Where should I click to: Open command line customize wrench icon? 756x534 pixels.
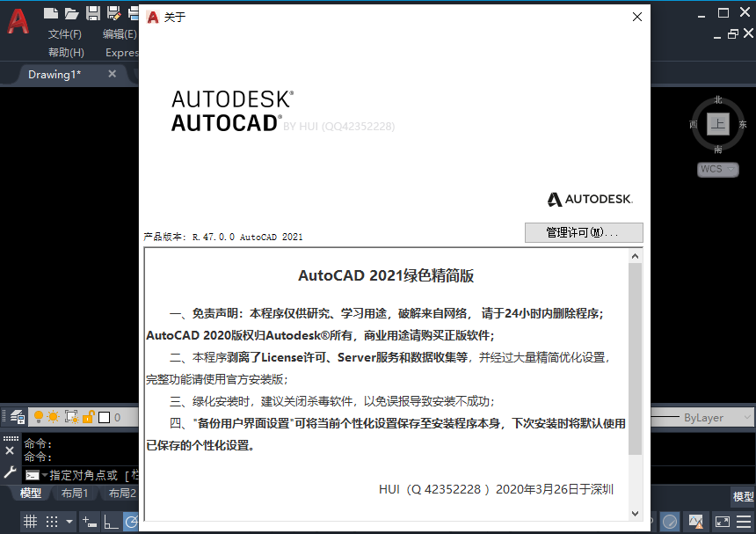[10, 472]
